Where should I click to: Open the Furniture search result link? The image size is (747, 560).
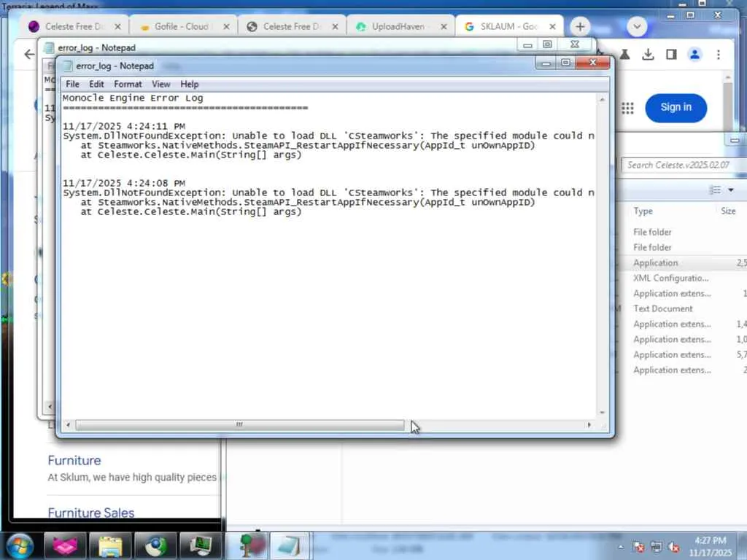coord(74,461)
